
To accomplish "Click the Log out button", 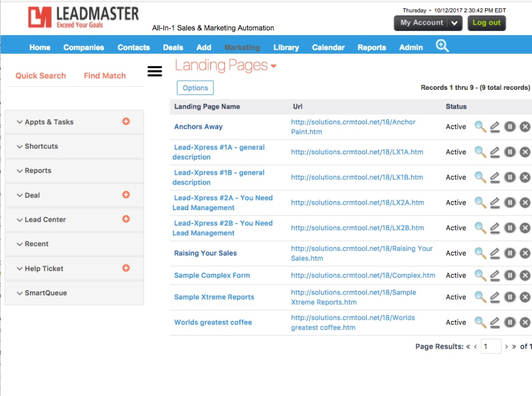I will point(486,23).
